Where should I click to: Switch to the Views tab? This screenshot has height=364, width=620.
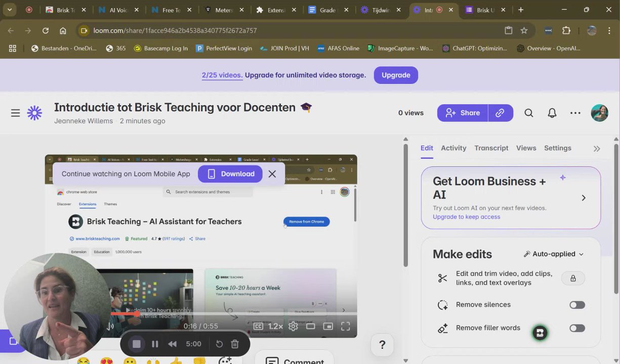coord(526,148)
